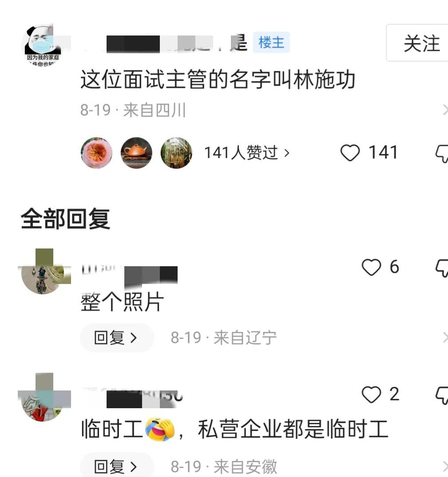The width and height of the screenshot is (448, 477).
Task: Reply to the 整个照片 comment
Action: point(117,338)
